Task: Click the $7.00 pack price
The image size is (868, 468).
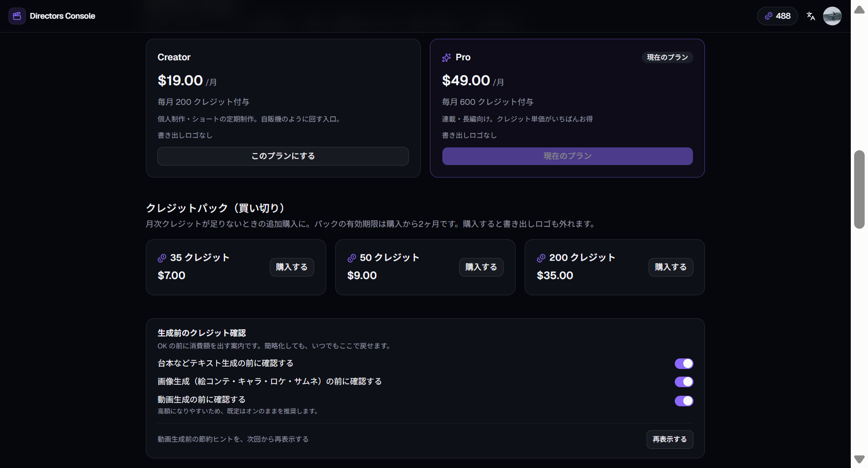Action: [172, 275]
